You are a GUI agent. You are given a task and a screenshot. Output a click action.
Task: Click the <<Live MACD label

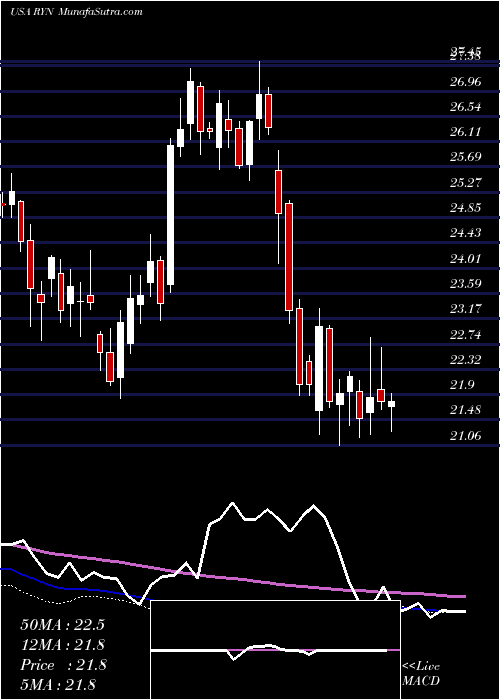[421, 674]
